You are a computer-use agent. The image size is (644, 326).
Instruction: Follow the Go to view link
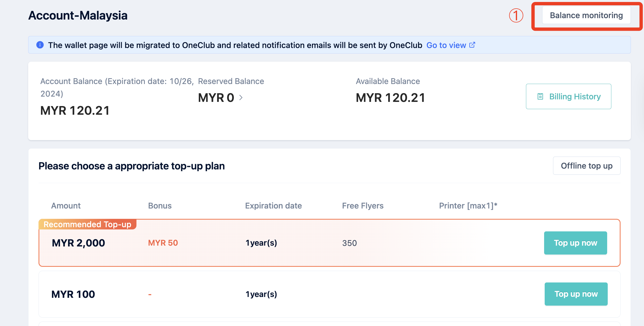click(446, 45)
